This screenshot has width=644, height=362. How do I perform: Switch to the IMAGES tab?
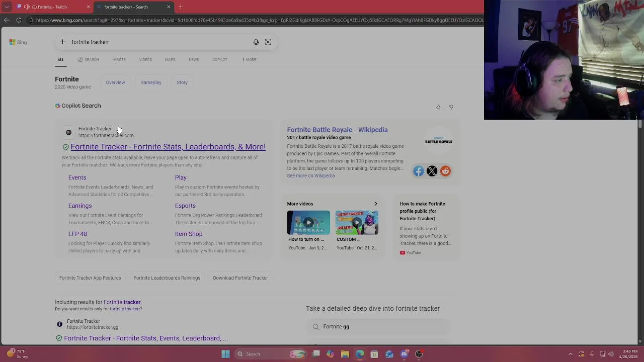pos(119,60)
